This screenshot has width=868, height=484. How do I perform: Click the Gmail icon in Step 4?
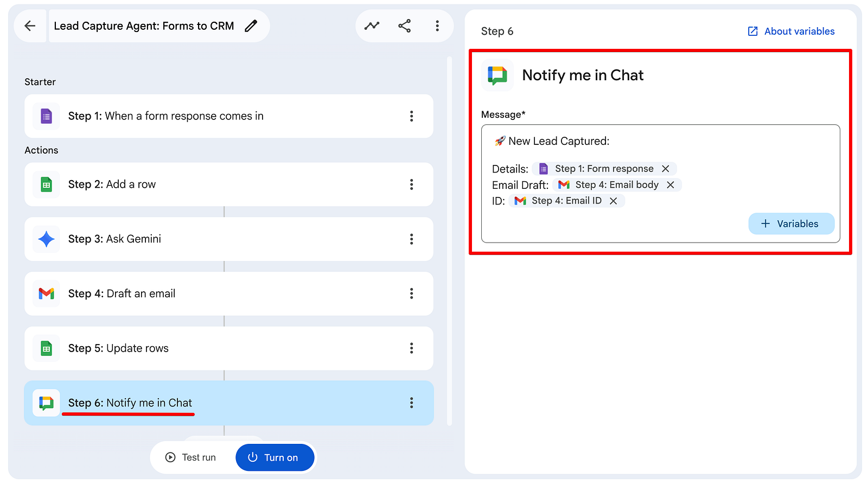pos(47,294)
